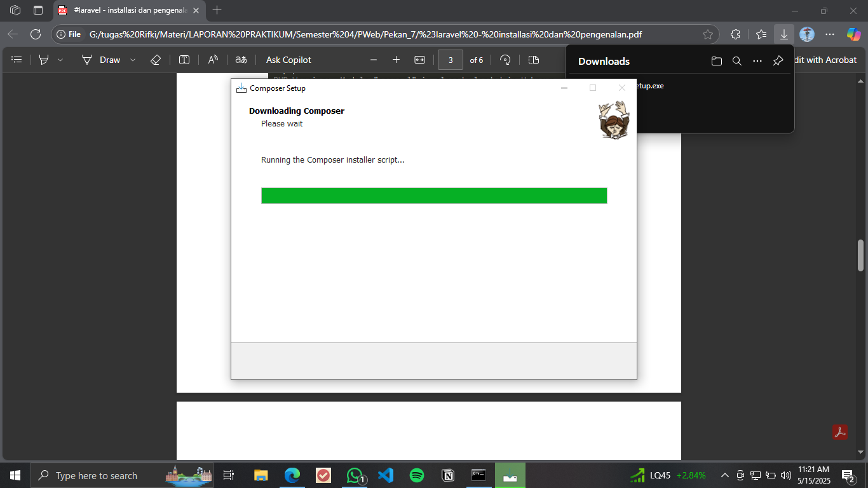Select the Erase tool in PDF toolbar

[x=156, y=60]
